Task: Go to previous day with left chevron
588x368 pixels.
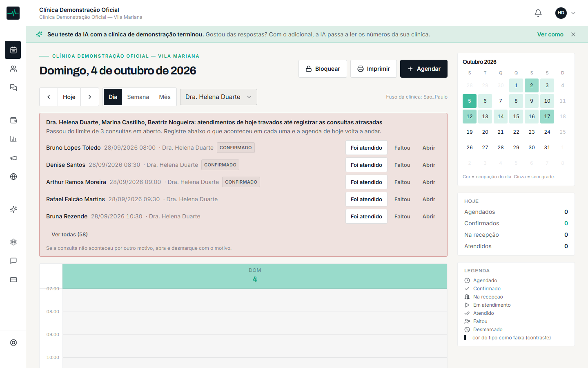Action: [x=49, y=97]
